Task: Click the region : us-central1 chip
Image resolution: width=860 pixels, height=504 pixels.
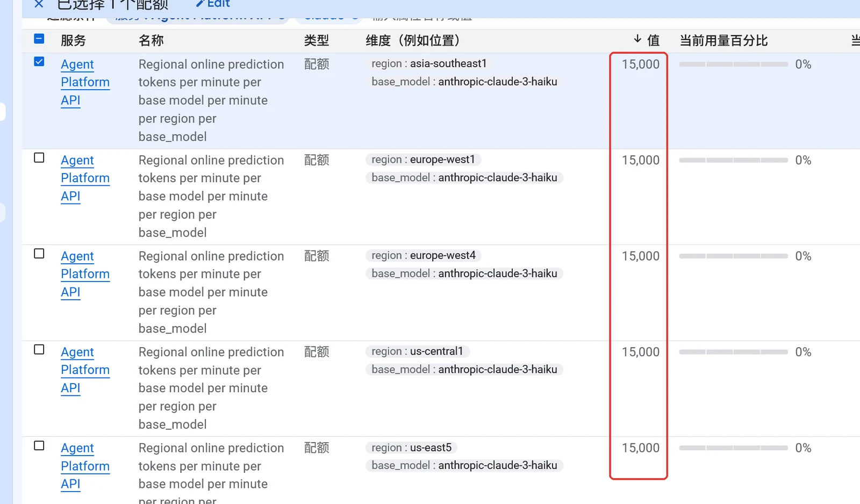Action: pos(418,351)
